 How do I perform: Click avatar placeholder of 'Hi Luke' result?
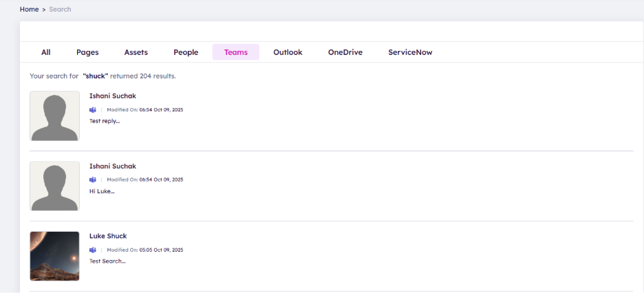pos(54,186)
